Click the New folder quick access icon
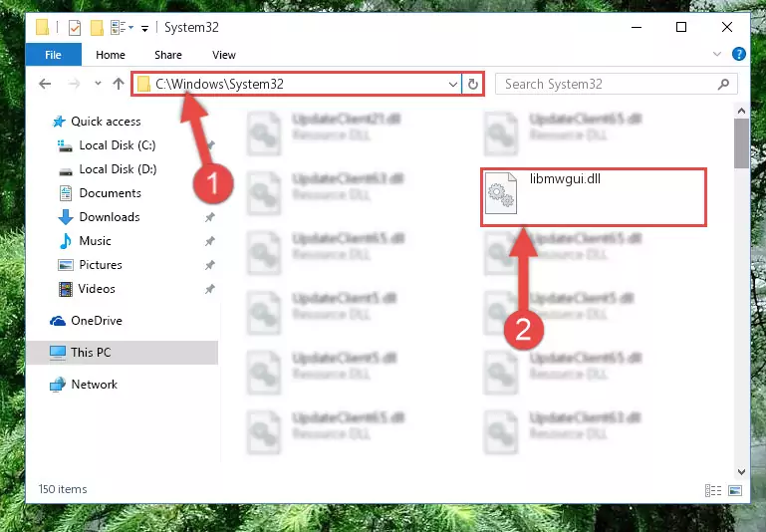The height and width of the screenshot is (532, 766). coord(97,28)
